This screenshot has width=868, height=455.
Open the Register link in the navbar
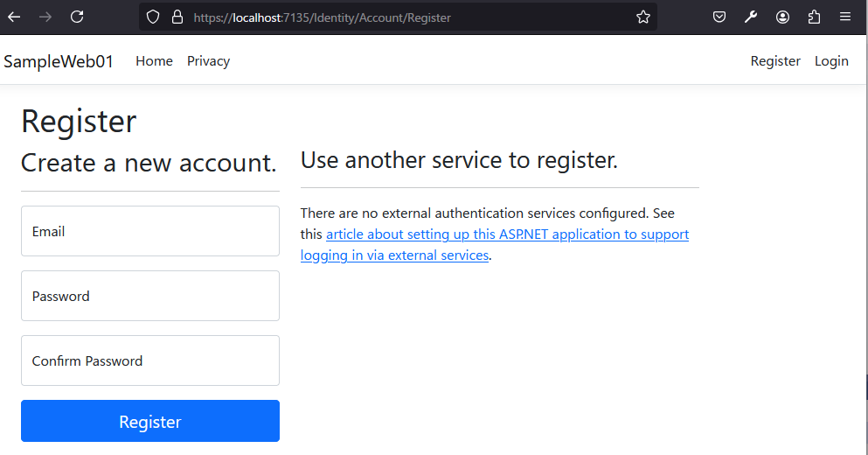point(775,61)
